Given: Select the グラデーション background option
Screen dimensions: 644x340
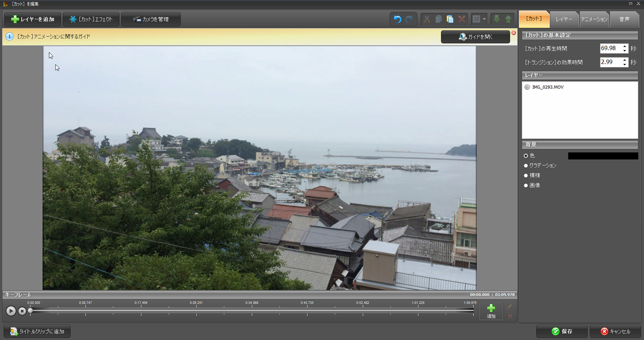Looking at the screenshot, I should 526,166.
